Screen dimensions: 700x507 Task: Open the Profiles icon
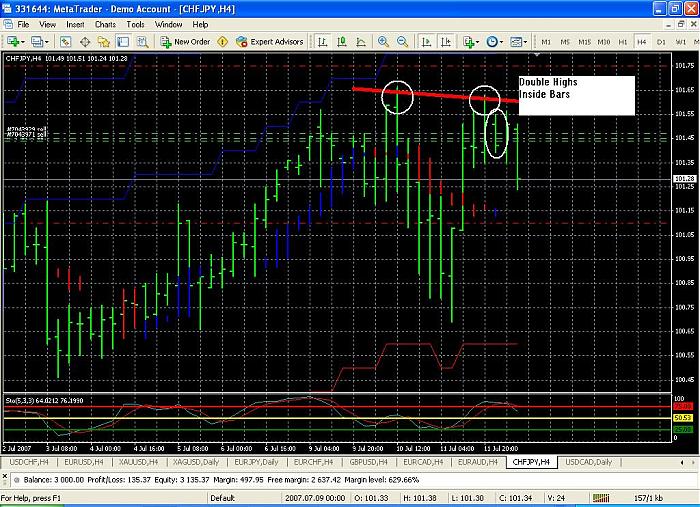point(37,42)
